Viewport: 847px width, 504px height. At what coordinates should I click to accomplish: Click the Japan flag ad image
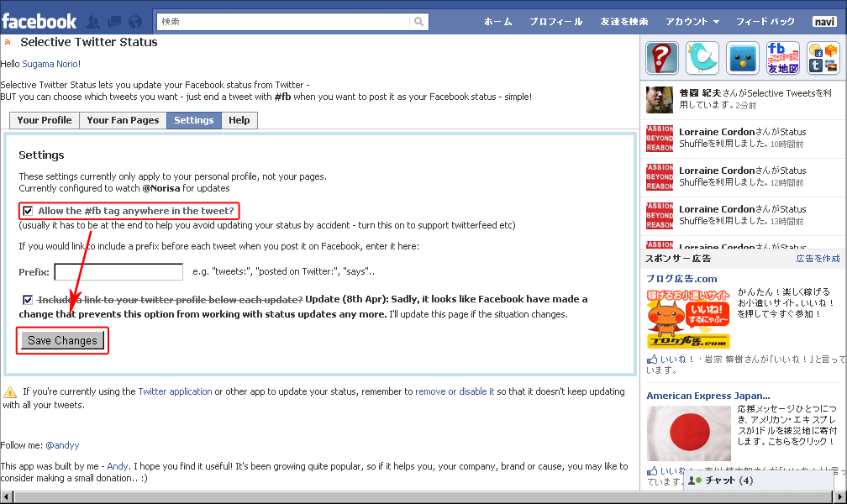[x=689, y=433]
